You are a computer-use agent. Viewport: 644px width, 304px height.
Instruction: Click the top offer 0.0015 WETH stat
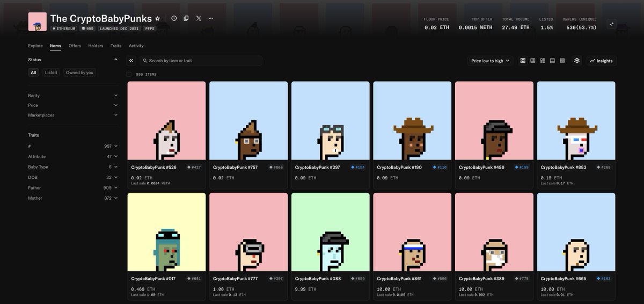[476, 24]
